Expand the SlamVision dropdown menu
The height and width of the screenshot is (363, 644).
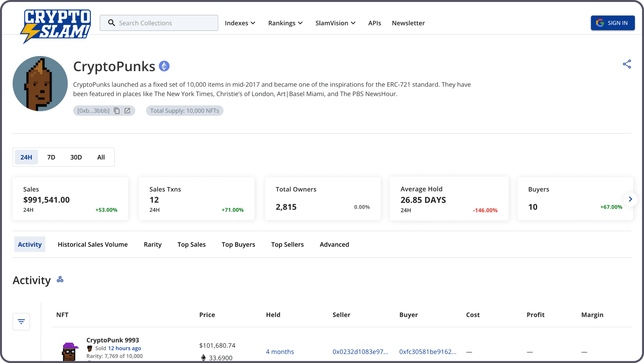(335, 23)
